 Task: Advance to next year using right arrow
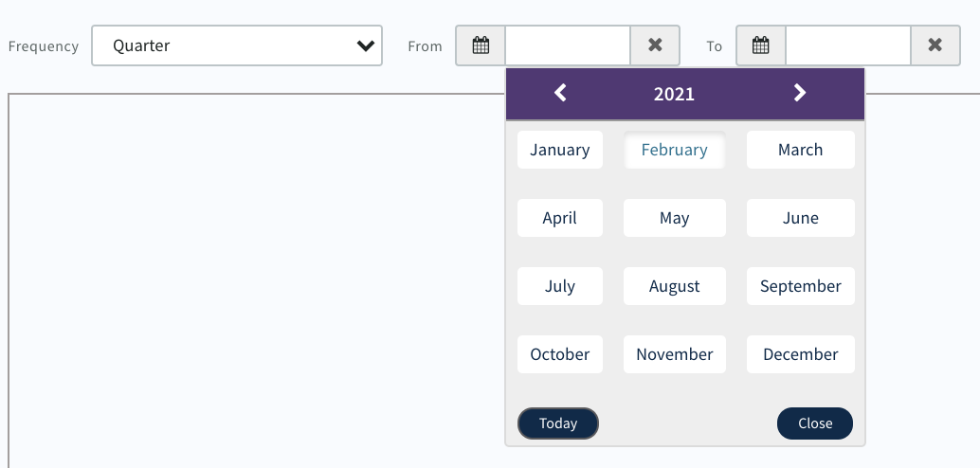tap(800, 93)
